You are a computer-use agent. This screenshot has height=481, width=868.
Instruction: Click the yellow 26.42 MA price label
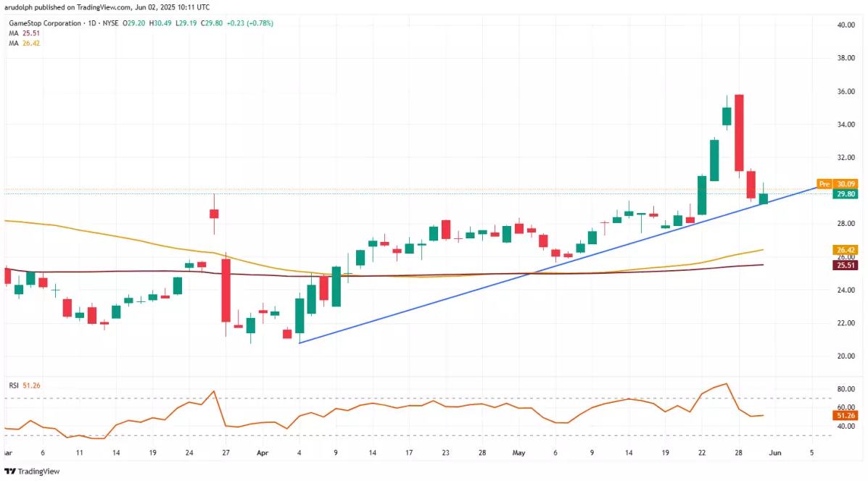pos(846,250)
